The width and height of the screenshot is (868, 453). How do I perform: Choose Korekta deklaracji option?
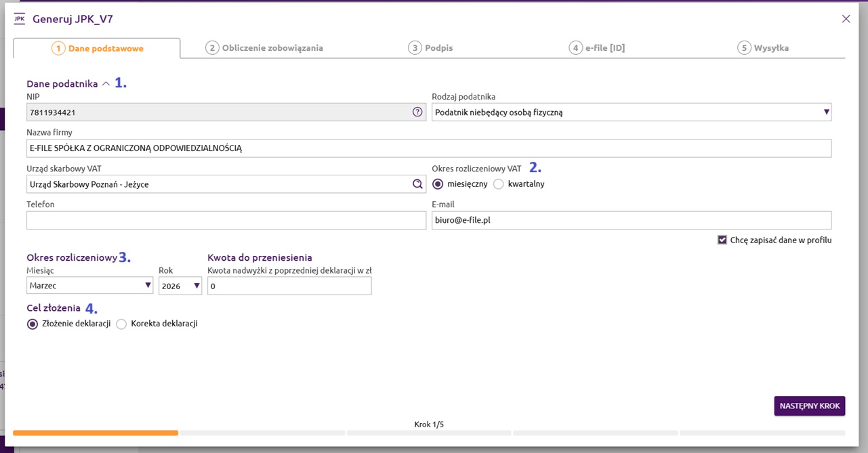click(x=121, y=324)
